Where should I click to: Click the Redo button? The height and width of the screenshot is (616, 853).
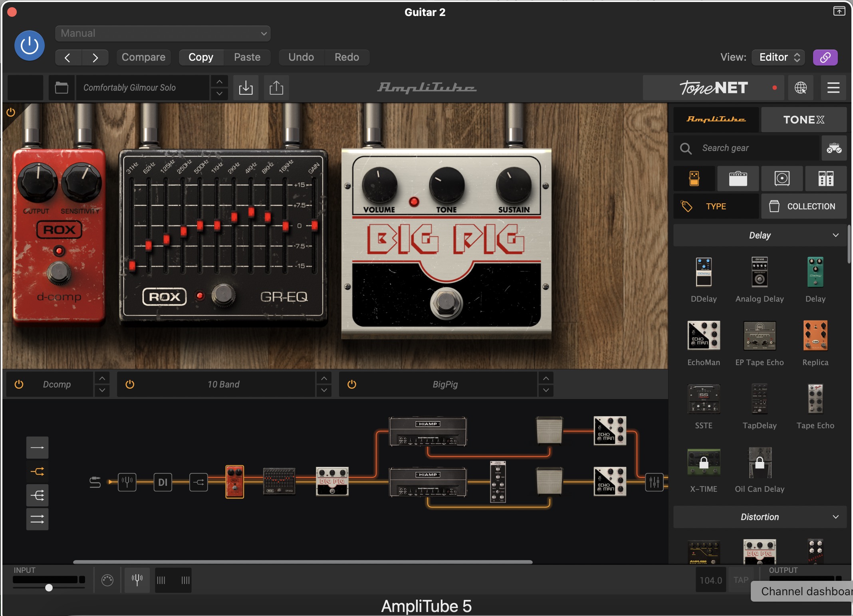coord(347,58)
